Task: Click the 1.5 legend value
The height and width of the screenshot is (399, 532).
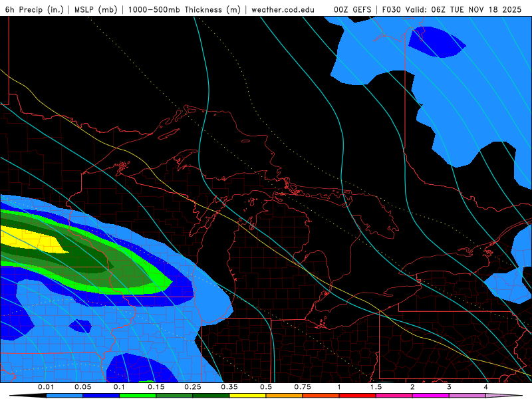Action: click(376, 387)
